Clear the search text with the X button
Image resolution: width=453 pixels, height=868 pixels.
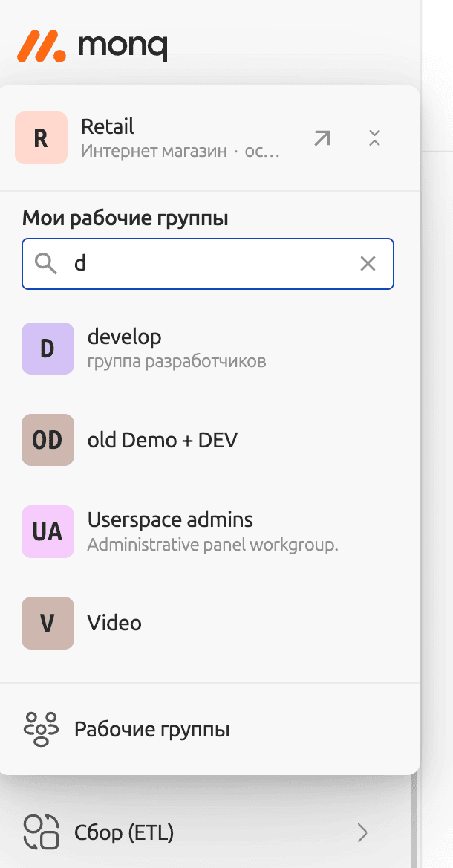tap(368, 263)
